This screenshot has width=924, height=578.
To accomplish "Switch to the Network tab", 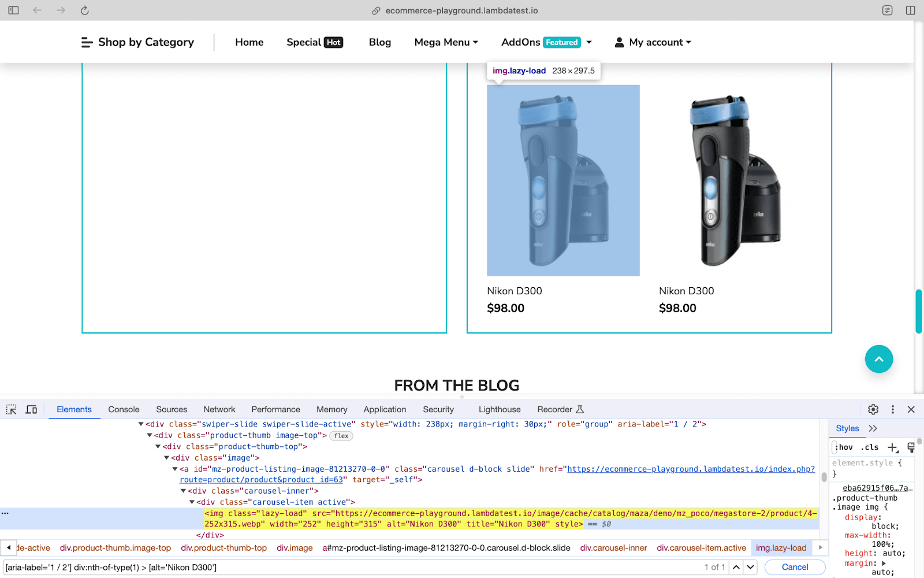I will coord(219,409).
